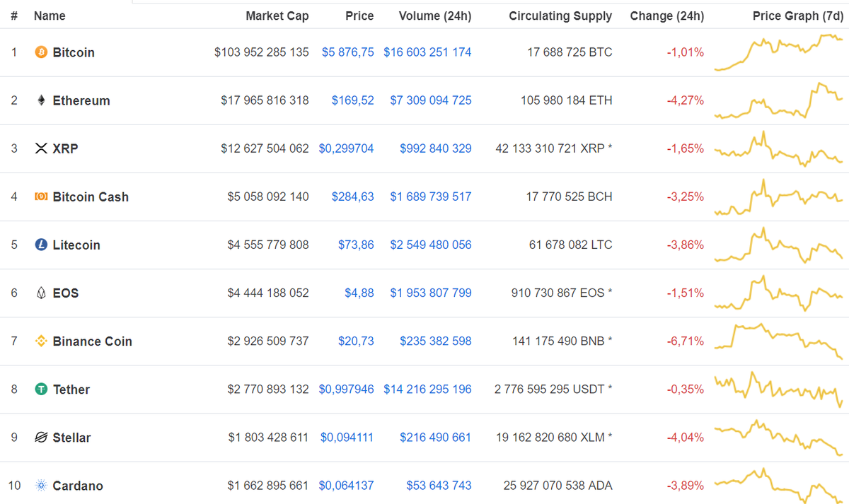Click Litecoin volume $2 549 480 056
This screenshot has width=849, height=504.
click(431, 245)
